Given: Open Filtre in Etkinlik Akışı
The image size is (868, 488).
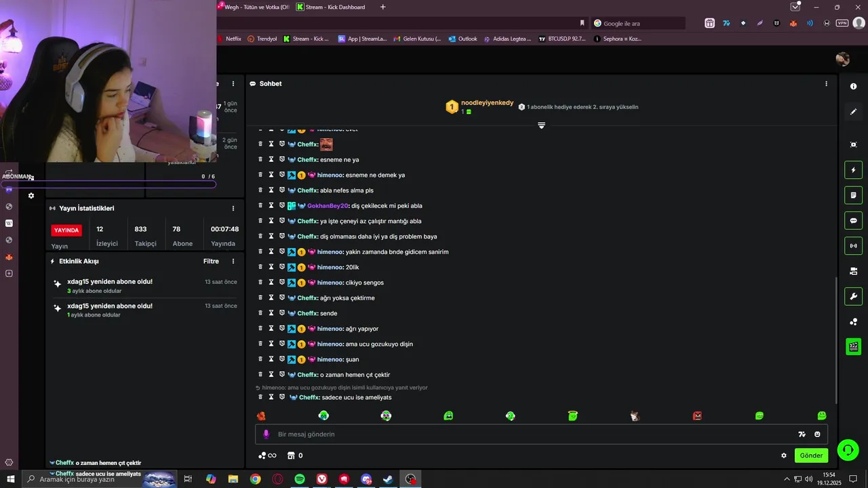Looking at the screenshot, I should [x=211, y=261].
